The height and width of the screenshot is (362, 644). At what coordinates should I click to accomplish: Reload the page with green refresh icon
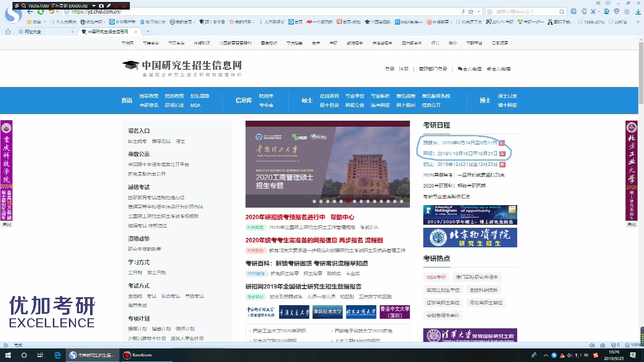tap(41, 12)
